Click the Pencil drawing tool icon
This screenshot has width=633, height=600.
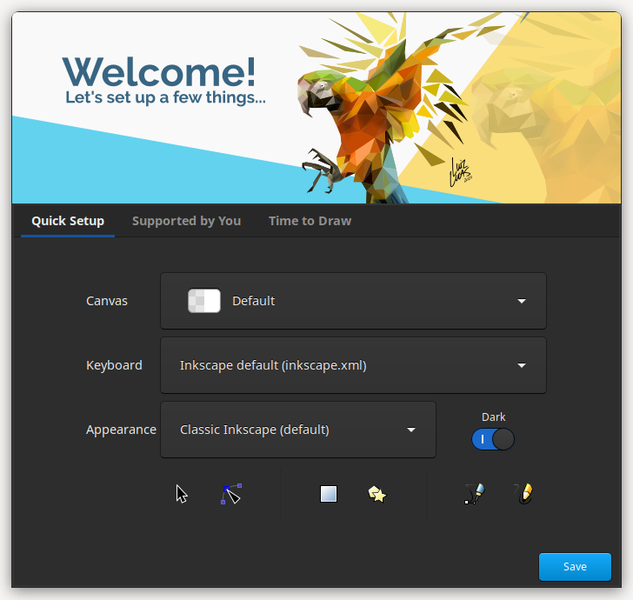(523, 494)
